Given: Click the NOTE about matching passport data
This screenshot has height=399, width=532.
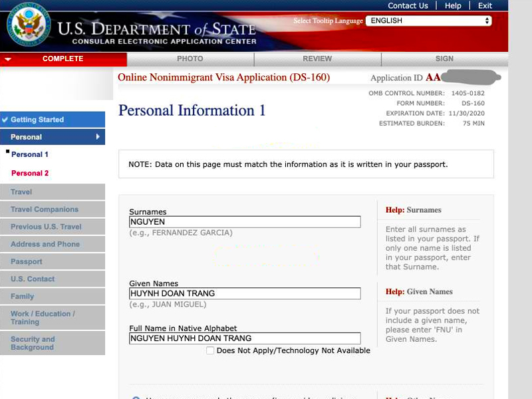Looking at the screenshot, I should pos(288,164).
